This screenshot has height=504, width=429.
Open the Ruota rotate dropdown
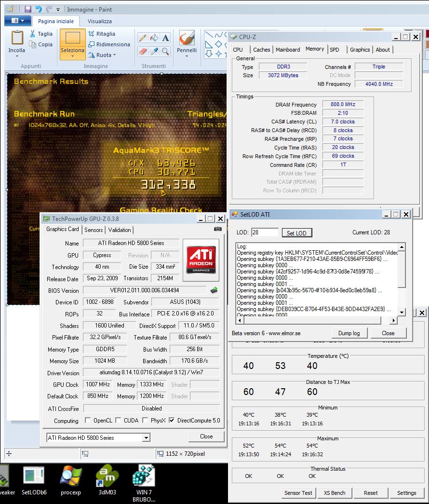click(x=102, y=55)
